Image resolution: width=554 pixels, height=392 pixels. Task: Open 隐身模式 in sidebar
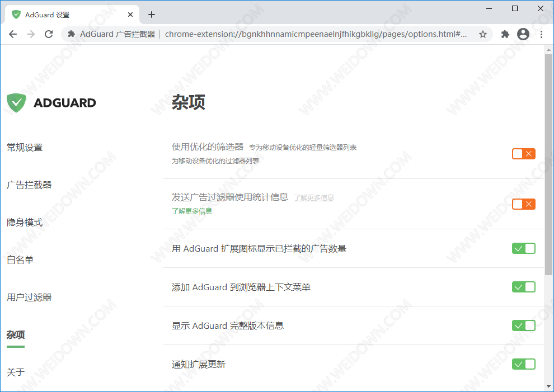click(25, 222)
